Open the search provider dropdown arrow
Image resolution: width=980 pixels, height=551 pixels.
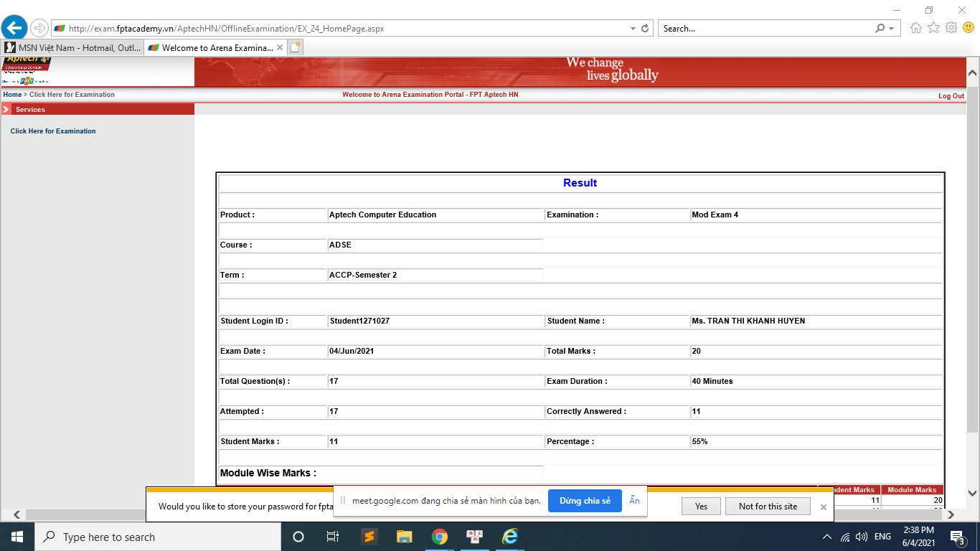[x=892, y=29]
